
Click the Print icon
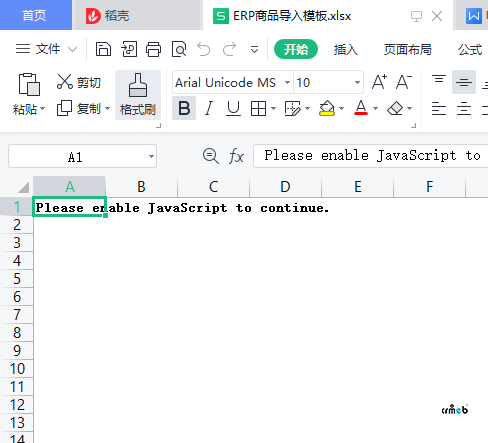153,49
